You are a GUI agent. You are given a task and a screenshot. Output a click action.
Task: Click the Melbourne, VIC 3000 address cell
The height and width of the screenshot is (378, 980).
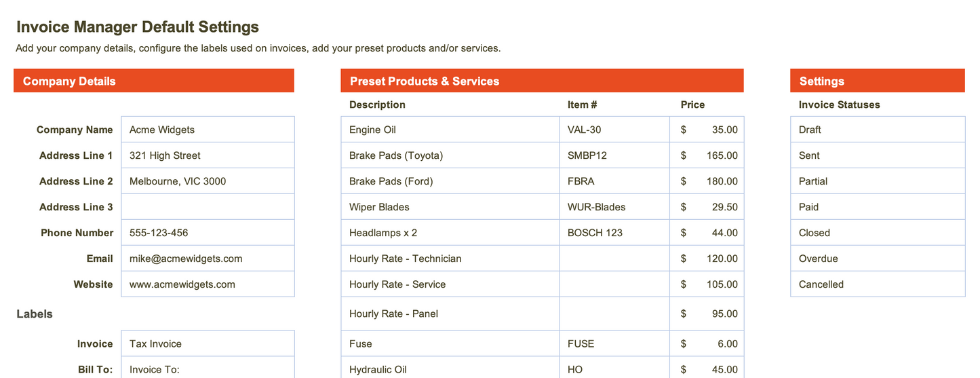click(208, 181)
